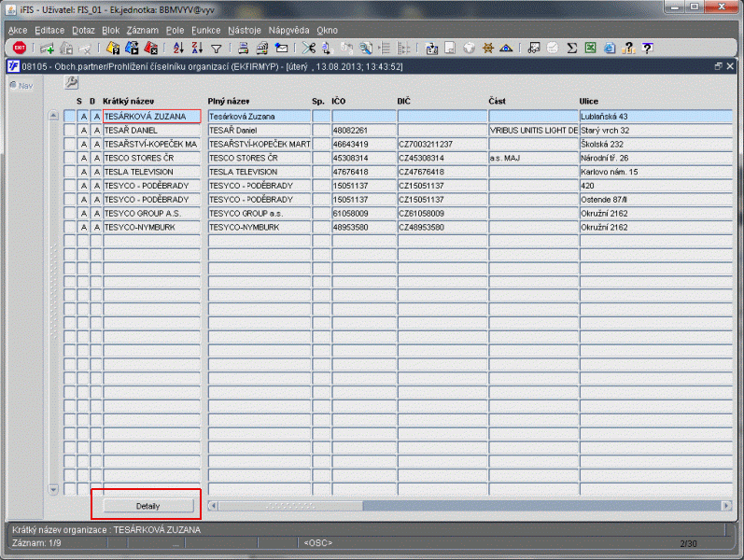Viewport: 744px width, 560px height.
Task: Click the street cell Lublaňská 43
Action: [655, 117]
